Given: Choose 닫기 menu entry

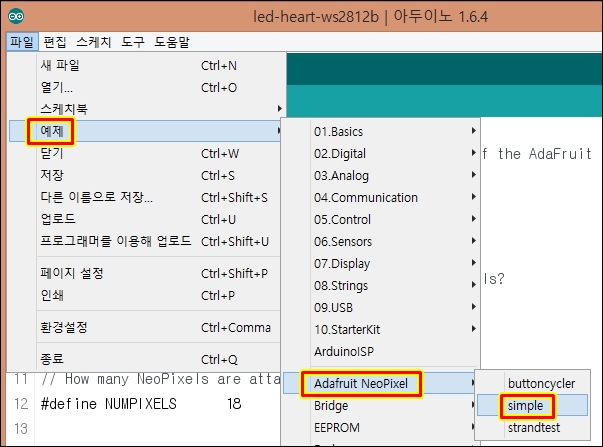Looking at the screenshot, I should point(144,153).
